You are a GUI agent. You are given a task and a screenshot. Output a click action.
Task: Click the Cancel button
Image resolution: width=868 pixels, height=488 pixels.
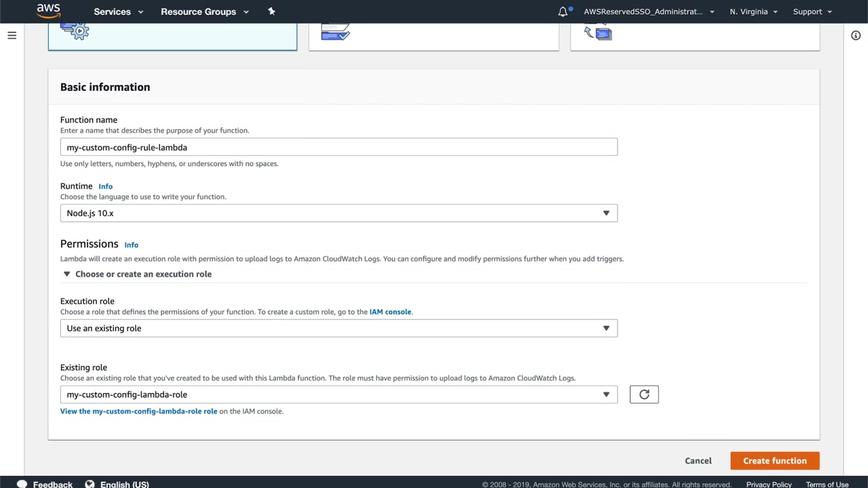click(x=698, y=461)
